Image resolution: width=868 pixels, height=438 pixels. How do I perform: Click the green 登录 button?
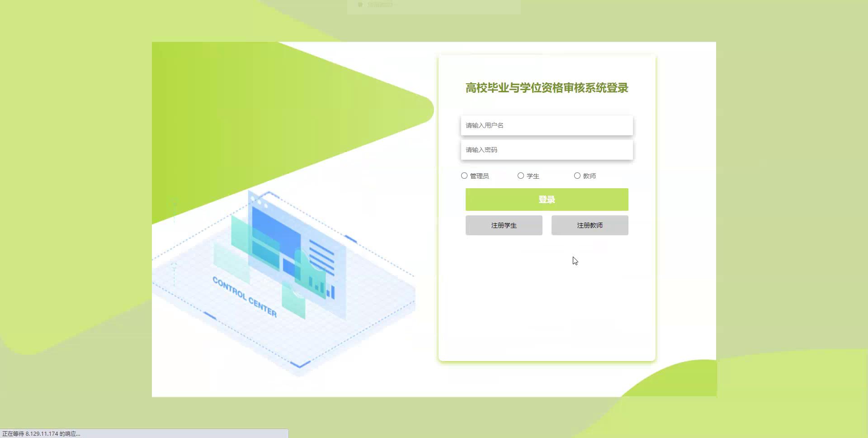(547, 200)
